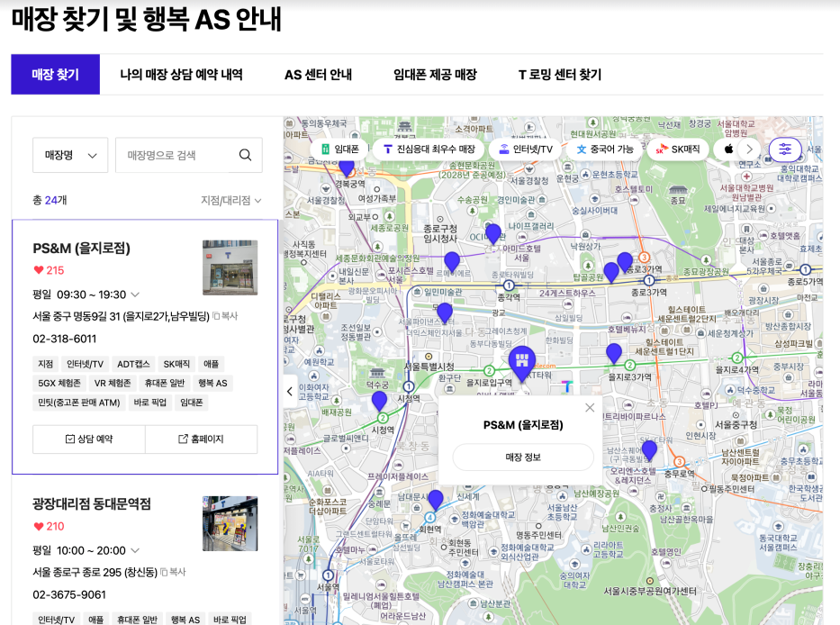Click the map pin near 시청역 덕수궁
840x625 pixels.
379,401
